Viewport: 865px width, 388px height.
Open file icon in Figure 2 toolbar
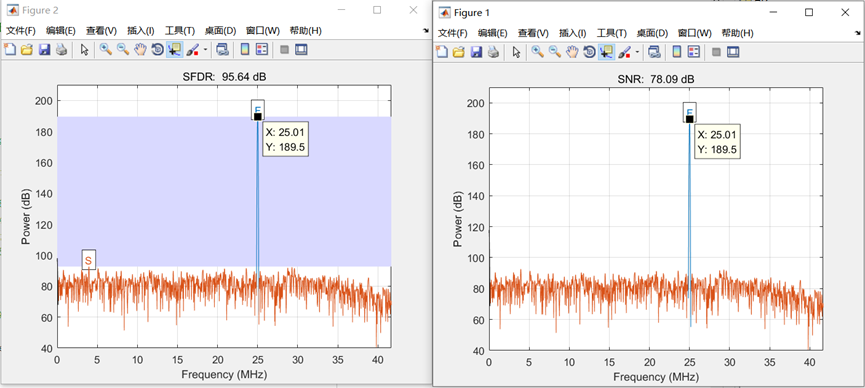26,50
